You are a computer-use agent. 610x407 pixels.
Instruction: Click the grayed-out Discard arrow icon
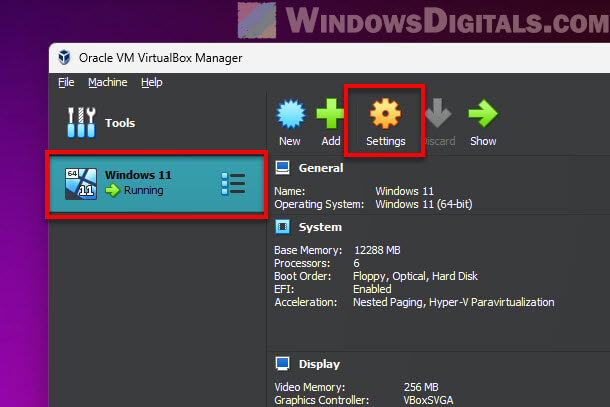[438, 113]
